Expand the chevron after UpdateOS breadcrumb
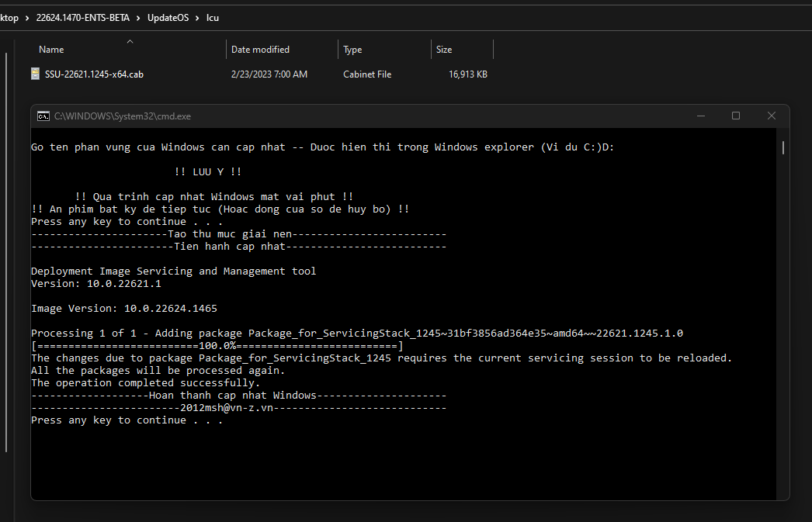This screenshot has width=812, height=522. (x=197, y=18)
